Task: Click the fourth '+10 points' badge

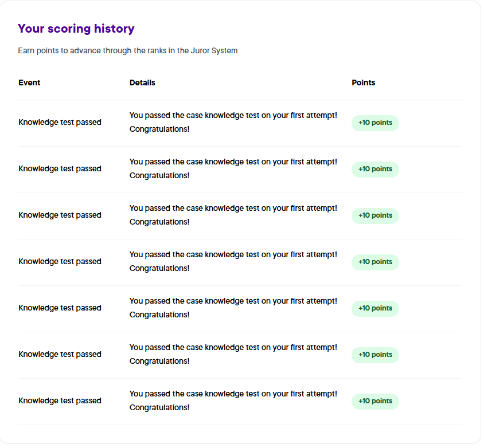Action: [x=375, y=262]
